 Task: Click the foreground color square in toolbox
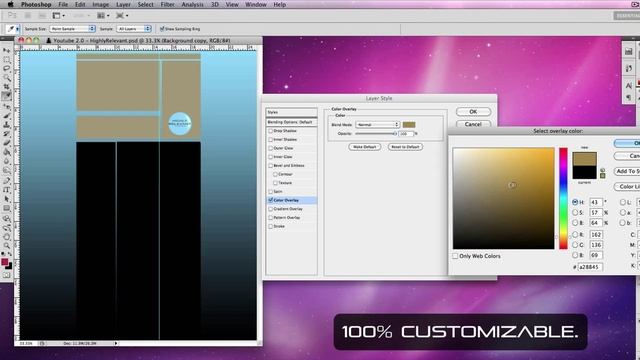4,262
